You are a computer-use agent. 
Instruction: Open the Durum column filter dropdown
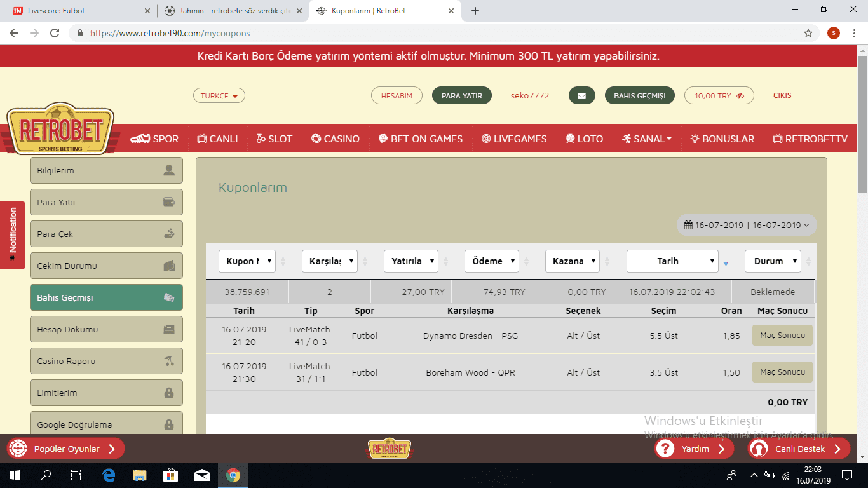pos(773,261)
